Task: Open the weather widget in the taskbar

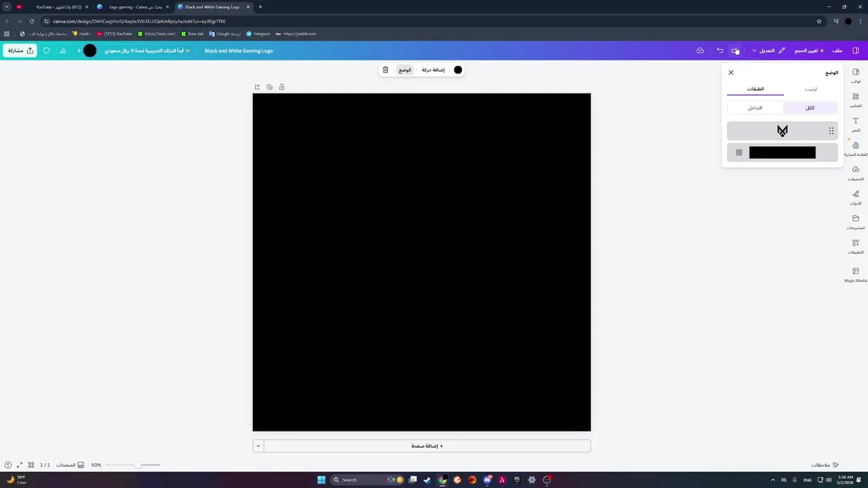Action: [16, 480]
